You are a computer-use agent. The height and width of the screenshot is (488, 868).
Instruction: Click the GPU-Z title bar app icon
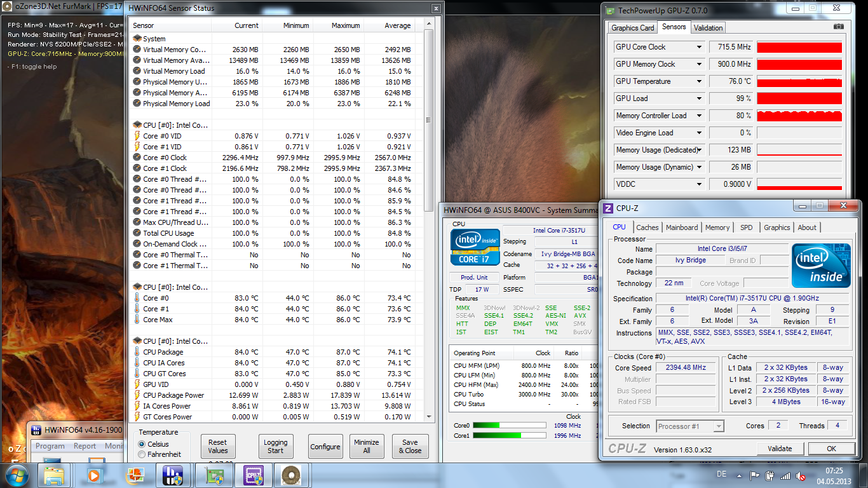[x=610, y=11]
